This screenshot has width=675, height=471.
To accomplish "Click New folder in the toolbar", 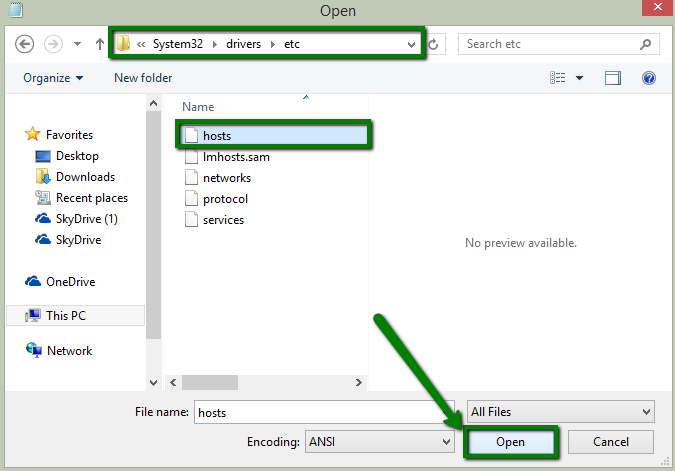I will pos(143,78).
